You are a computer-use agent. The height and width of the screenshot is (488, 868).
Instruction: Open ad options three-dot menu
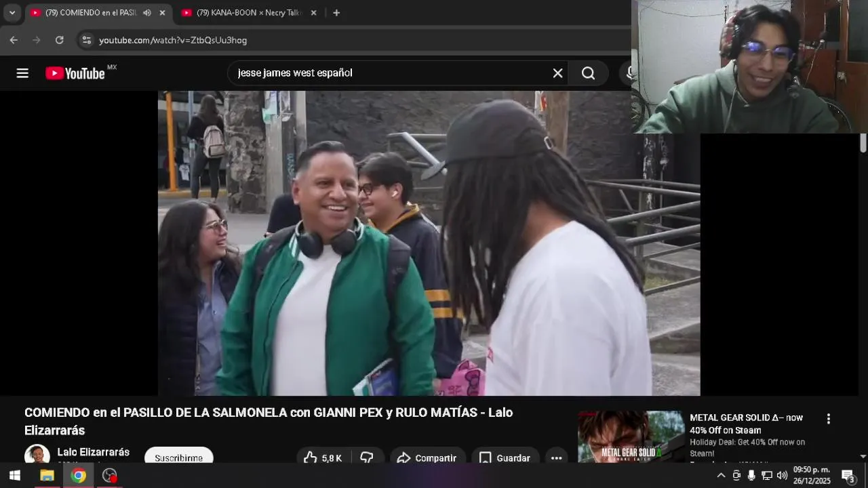tap(828, 419)
